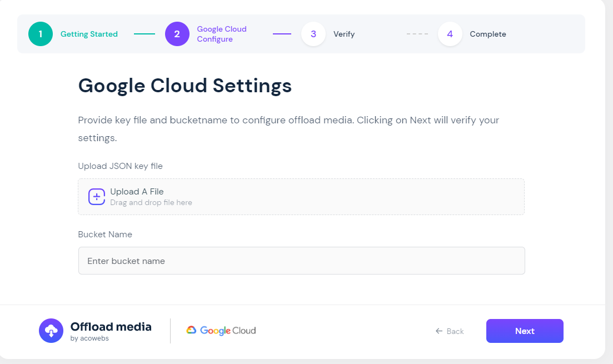Click the 'Upload JSON key file' label
613x364 pixels.
pyautogui.click(x=121, y=166)
